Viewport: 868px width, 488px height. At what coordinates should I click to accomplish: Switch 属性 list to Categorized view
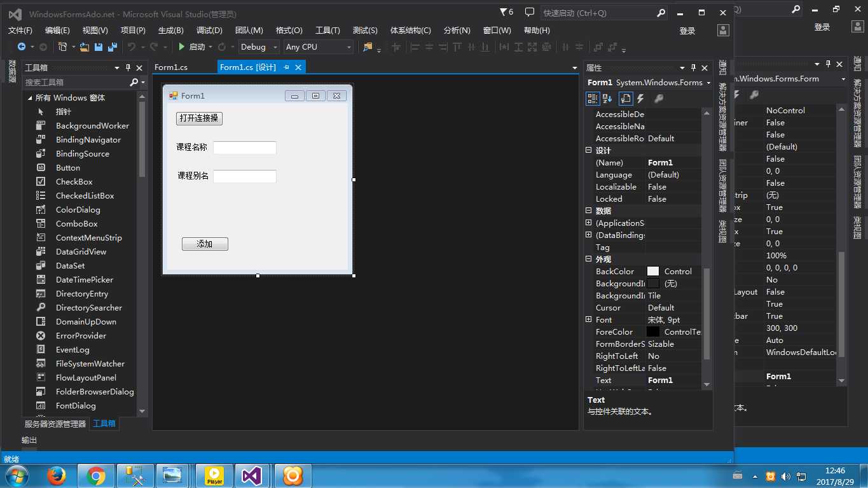point(593,99)
